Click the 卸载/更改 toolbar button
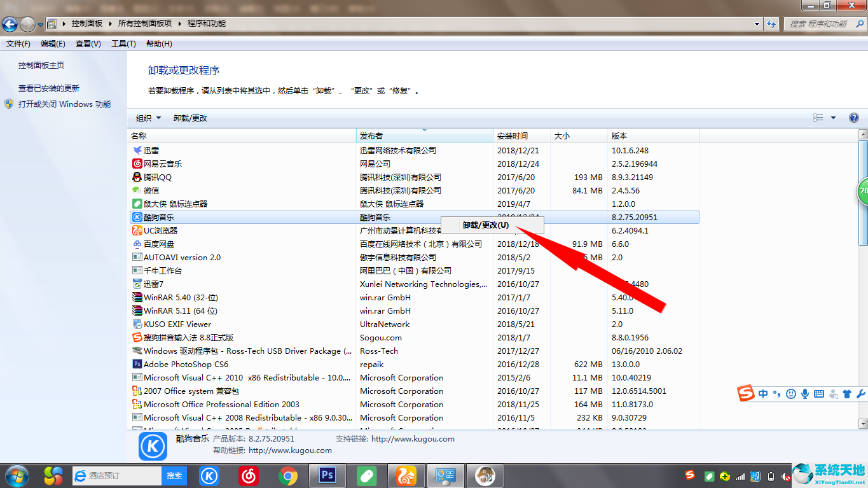 (x=190, y=118)
